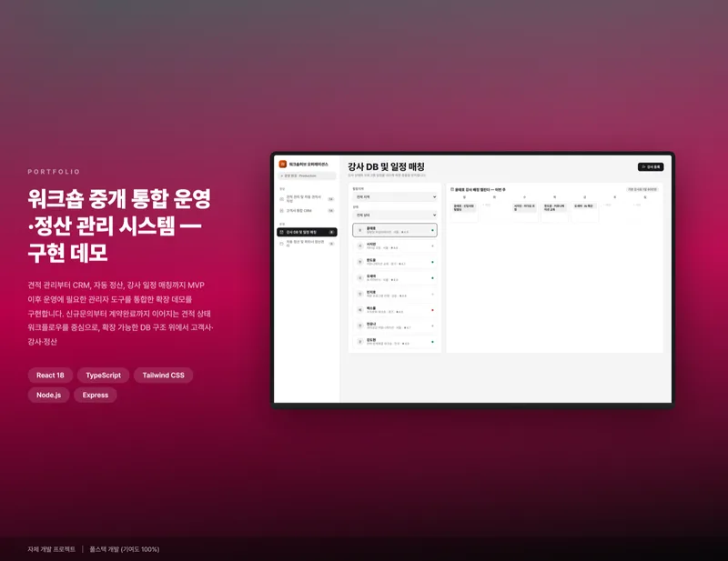Select the instructor row with red status dot
The height and width of the screenshot is (561, 728).
click(395, 309)
